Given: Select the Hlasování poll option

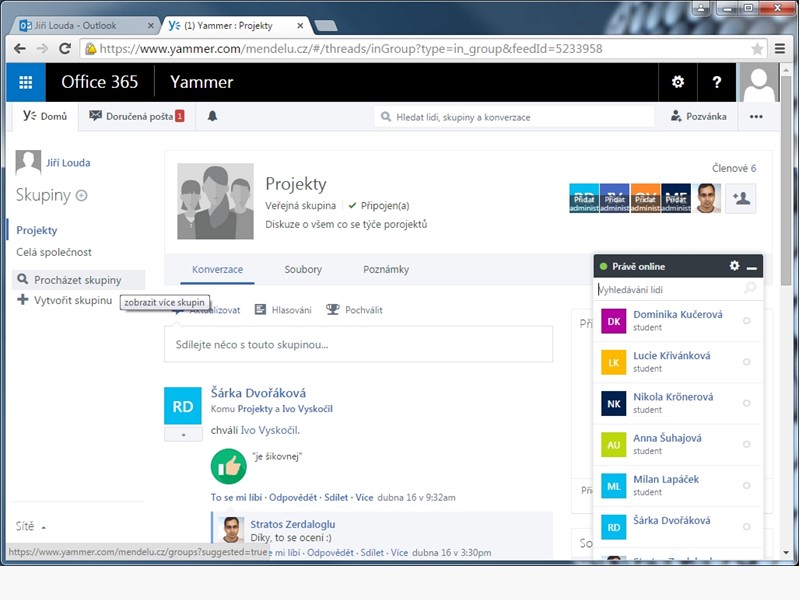Looking at the screenshot, I should coord(283,310).
